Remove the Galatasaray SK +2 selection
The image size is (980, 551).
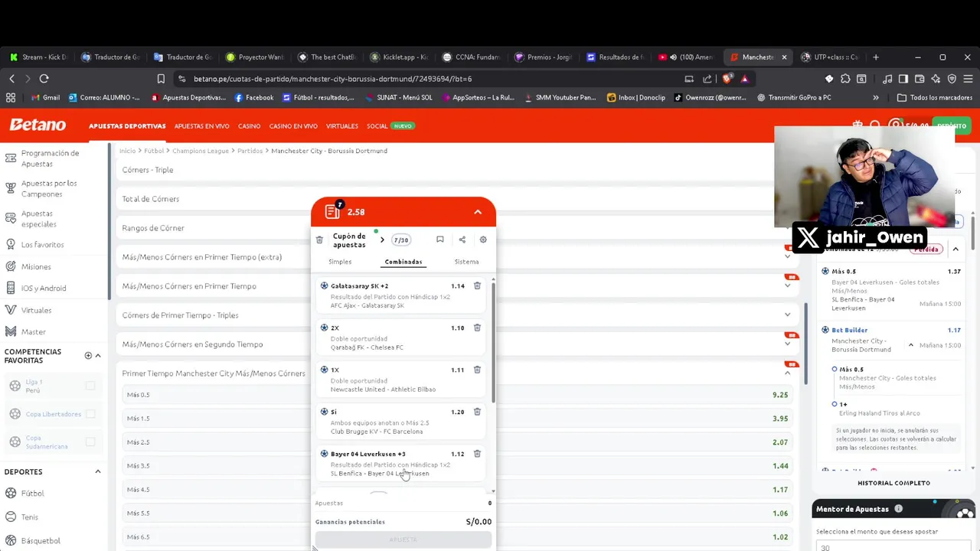pos(477,285)
